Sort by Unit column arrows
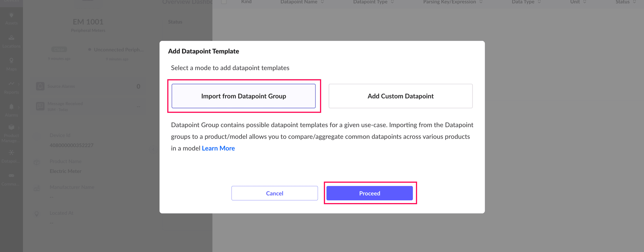The image size is (644, 252). [585, 2]
